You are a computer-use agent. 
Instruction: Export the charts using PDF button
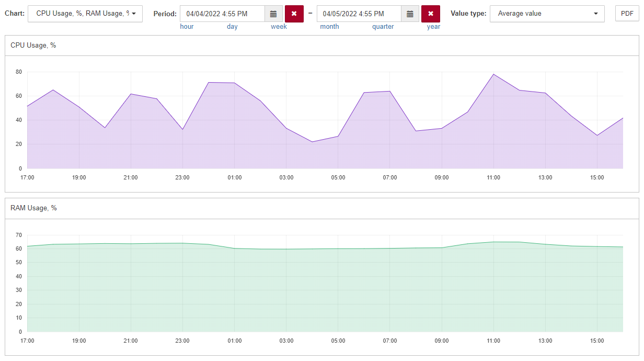click(627, 14)
